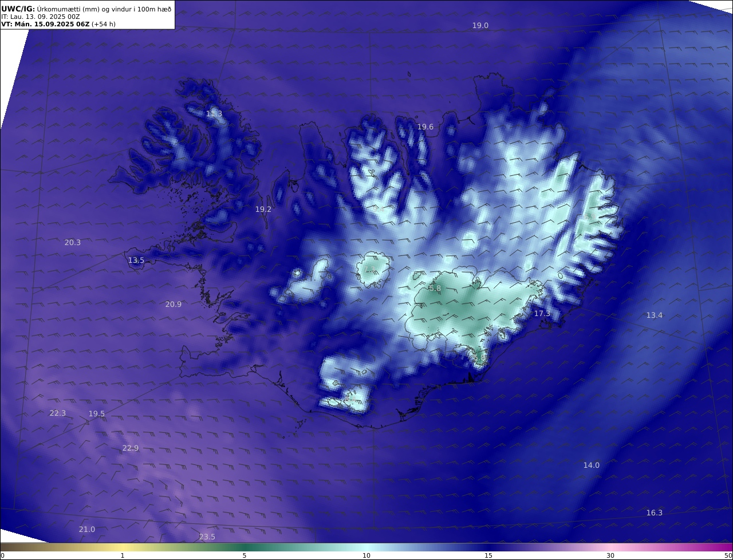Click the 13.4 value label on the map
Viewport: 733px width, 560px height.
coord(654,316)
